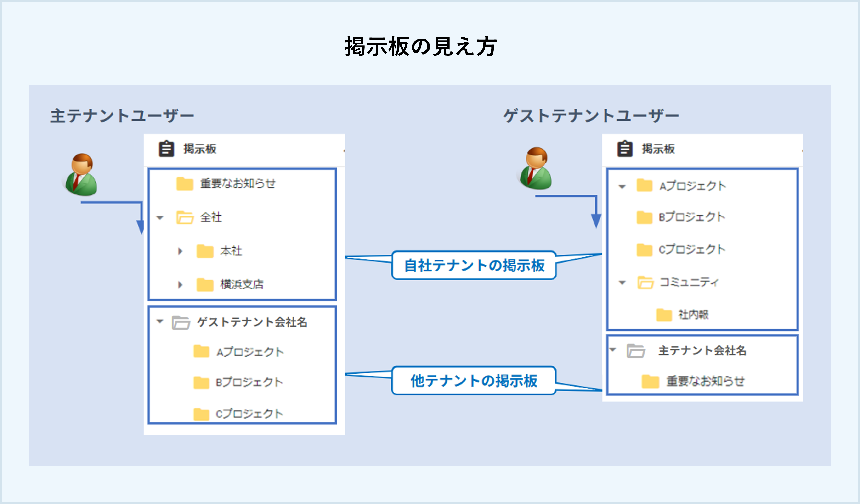This screenshot has width=860, height=504.
Task: Click the clipboard icon in the left 掲示板 header
Action: click(166, 149)
